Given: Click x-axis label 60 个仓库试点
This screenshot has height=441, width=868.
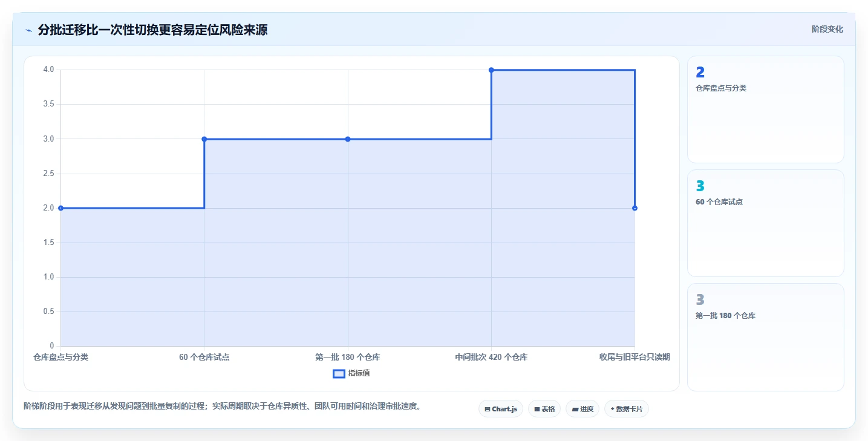Looking at the screenshot, I should 204,357.
